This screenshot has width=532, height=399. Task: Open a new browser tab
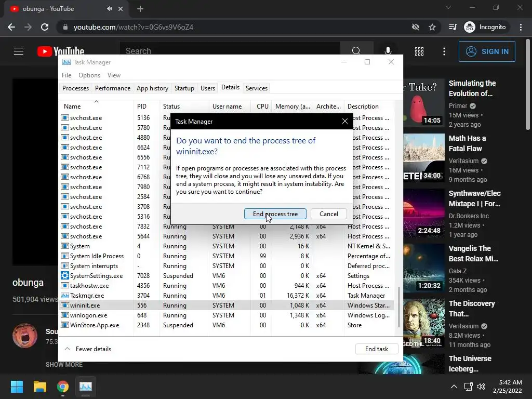point(140,9)
